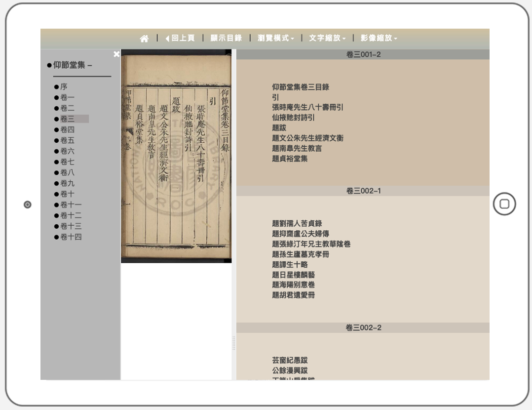Close the table of contents panel

pos(116,54)
